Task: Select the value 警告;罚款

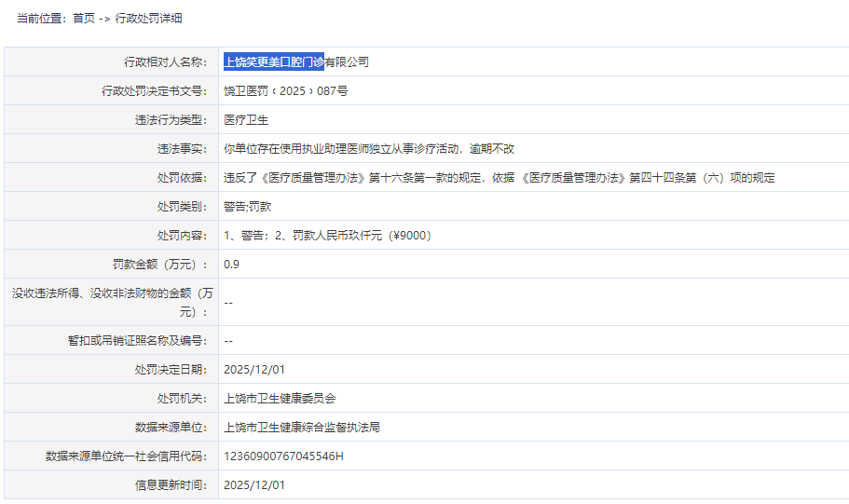Action: point(248,206)
